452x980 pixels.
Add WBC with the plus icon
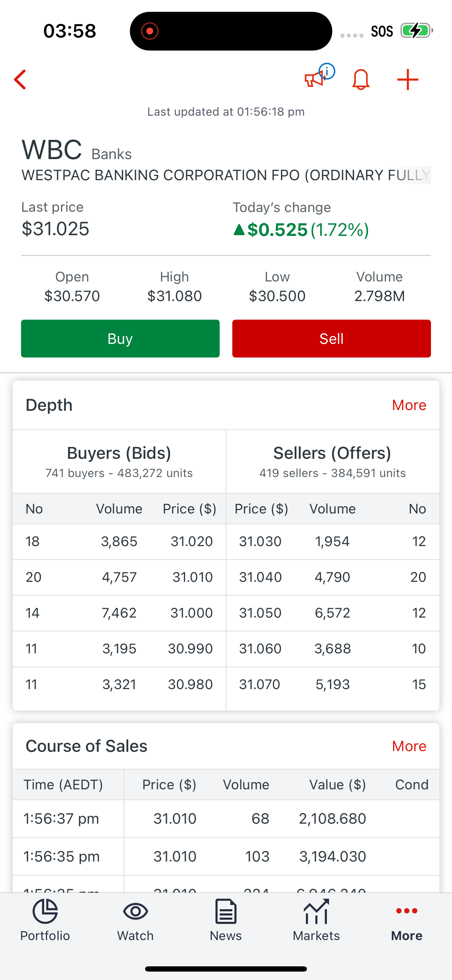(408, 80)
